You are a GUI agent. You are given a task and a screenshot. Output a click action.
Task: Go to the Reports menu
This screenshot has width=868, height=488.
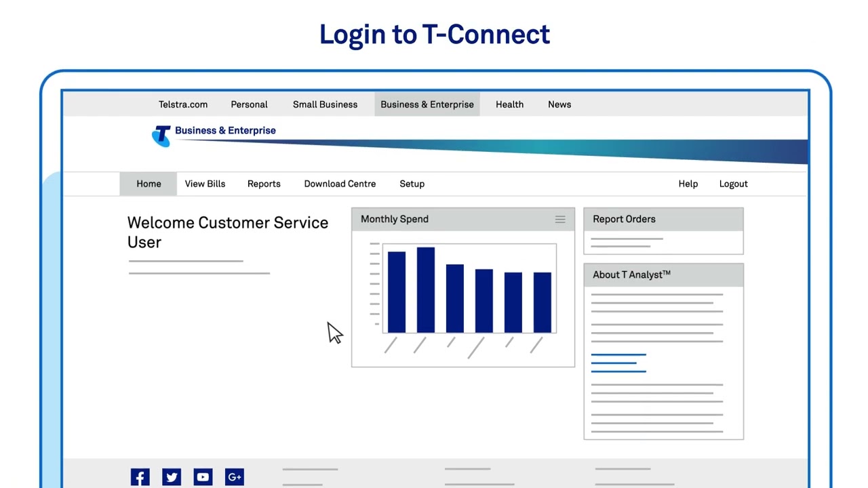click(264, 184)
